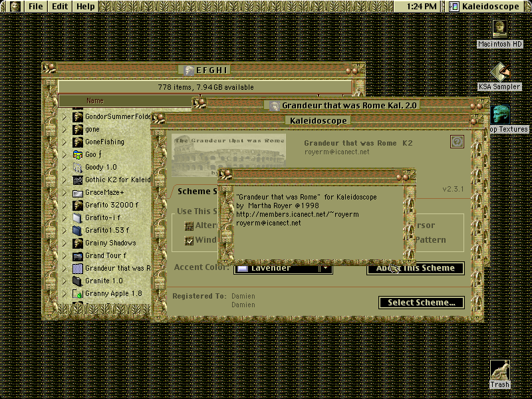The image size is (532, 399).
Task: Click the Scheme Settings tab
Action: point(197,192)
